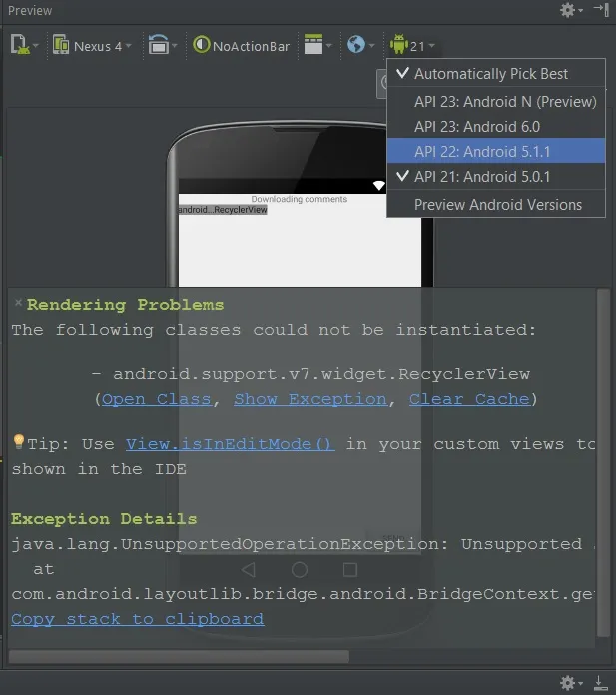
Task: Click the java.lang.UnsupportedOperationException line
Action: click(303, 544)
